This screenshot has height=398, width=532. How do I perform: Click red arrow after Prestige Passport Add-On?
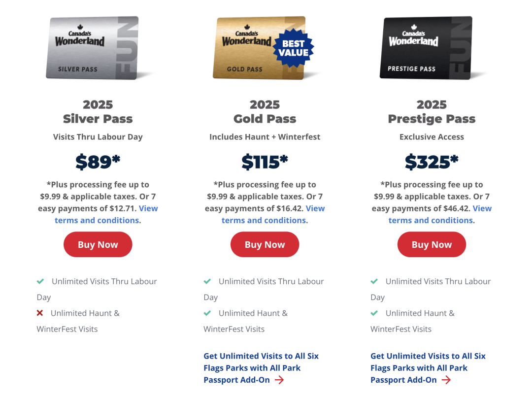pyautogui.click(x=446, y=380)
